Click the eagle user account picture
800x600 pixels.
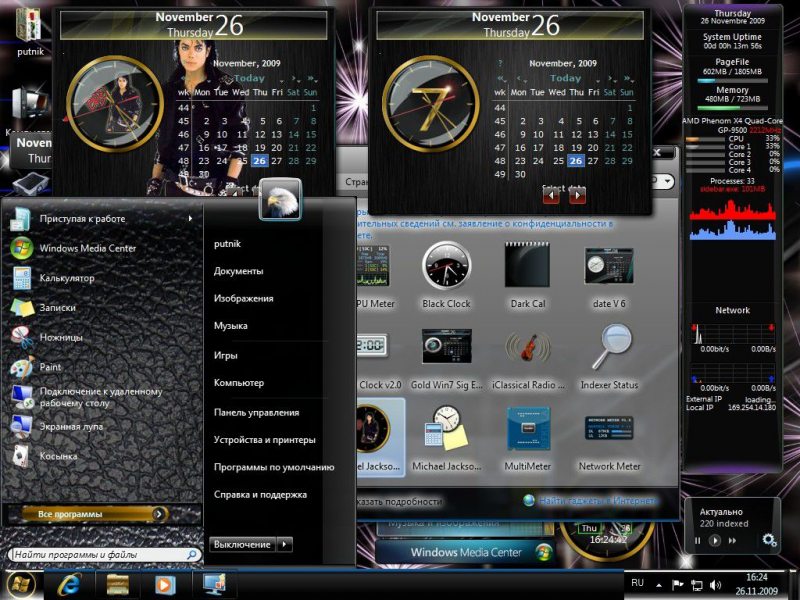pyautogui.click(x=280, y=199)
